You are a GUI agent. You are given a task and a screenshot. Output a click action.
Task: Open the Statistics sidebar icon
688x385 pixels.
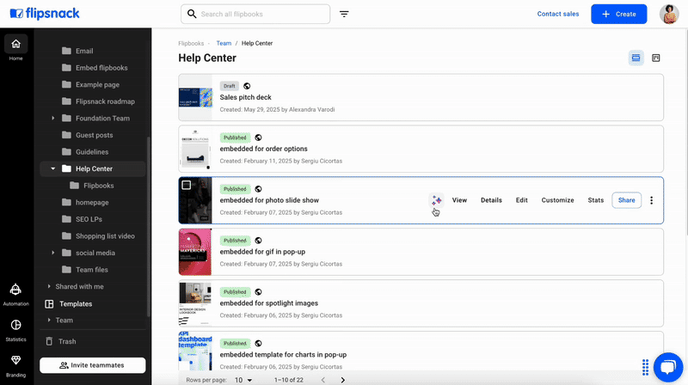16,330
